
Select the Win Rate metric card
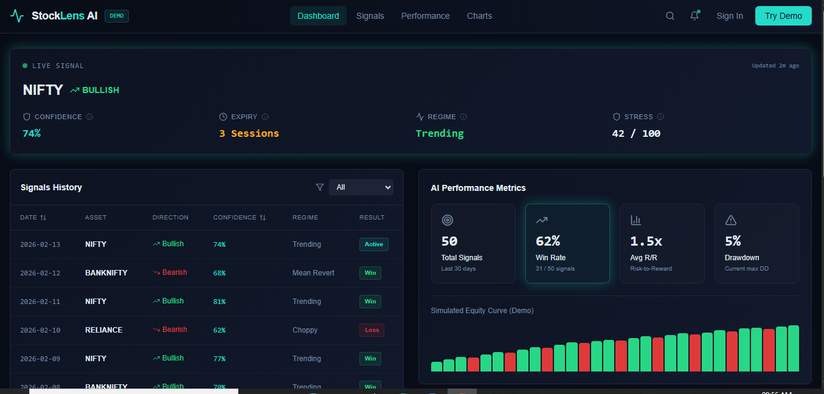point(568,243)
